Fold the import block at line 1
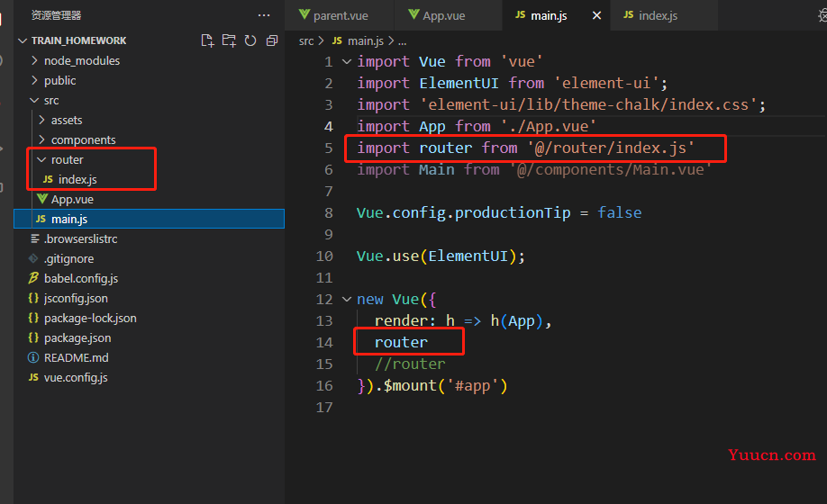Screen dimensions: 827x504 (347, 61)
